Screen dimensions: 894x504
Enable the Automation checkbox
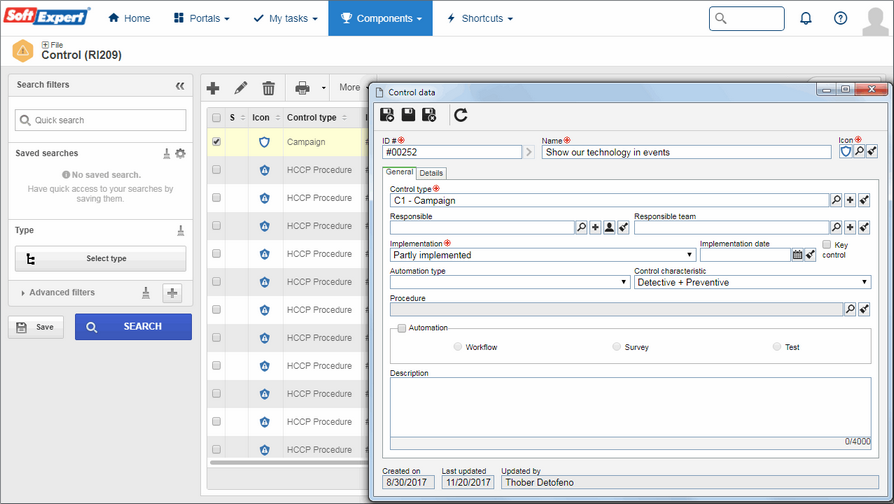pos(402,328)
